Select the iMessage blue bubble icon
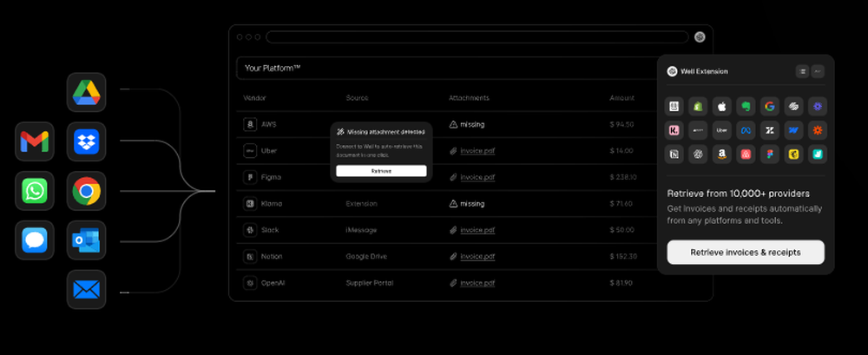This screenshot has height=355, width=868. tap(35, 240)
